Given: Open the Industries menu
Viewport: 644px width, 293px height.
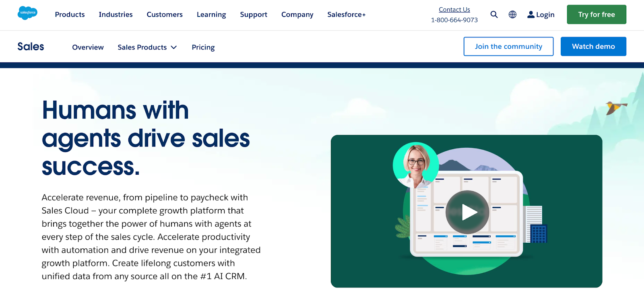Looking at the screenshot, I should pyautogui.click(x=116, y=14).
